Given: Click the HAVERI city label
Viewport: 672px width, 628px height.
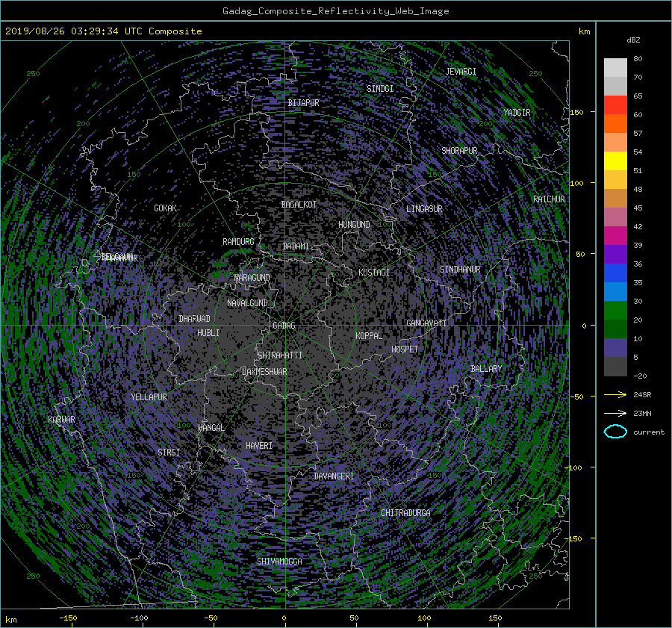Looking at the screenshot, I should tap(259, 447).
